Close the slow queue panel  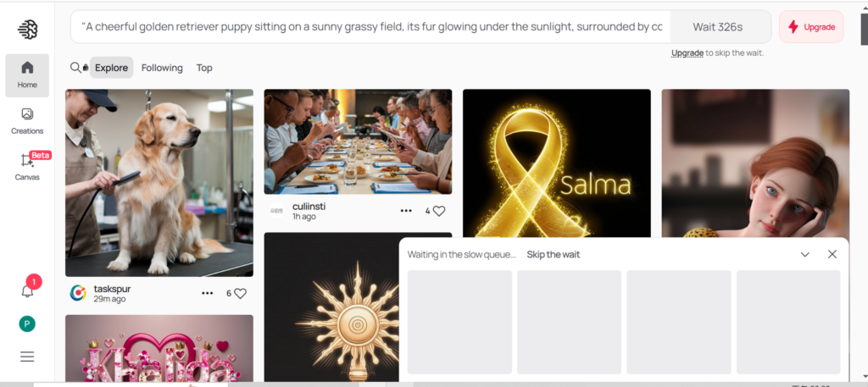[832, 254]
